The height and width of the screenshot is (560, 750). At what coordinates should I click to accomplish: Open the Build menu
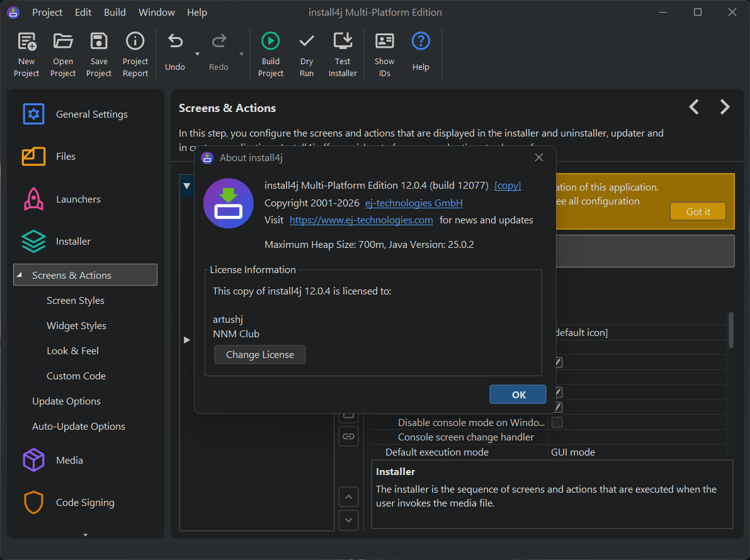[115, 13]
